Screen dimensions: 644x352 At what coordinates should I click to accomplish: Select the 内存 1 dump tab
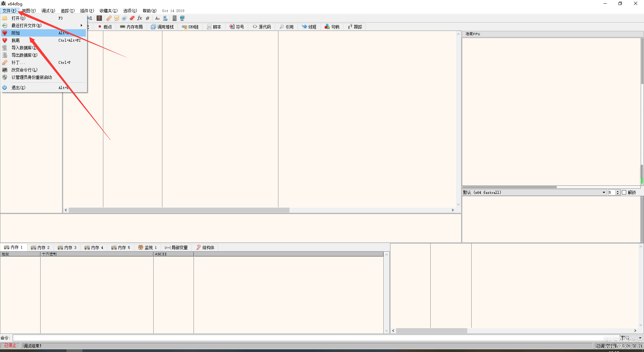tap(13, 248)
